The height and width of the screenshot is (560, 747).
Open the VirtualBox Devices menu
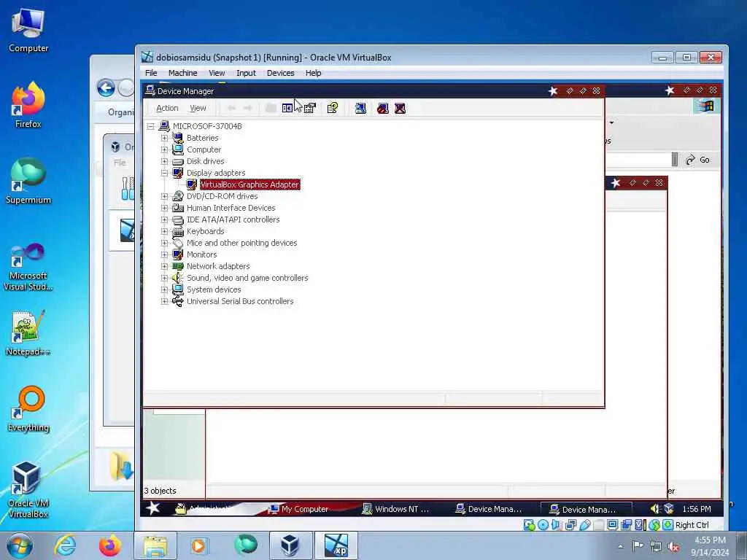pos(280,73)
